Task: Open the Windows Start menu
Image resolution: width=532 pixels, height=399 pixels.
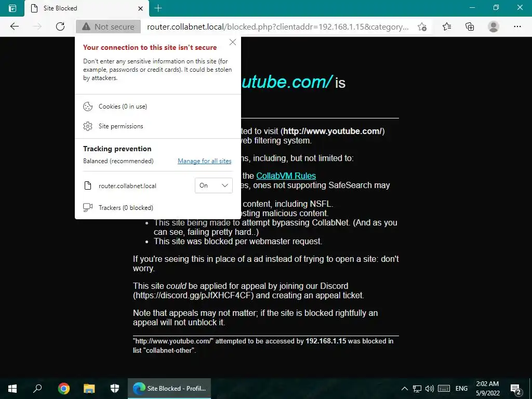Action: [12, 389]
